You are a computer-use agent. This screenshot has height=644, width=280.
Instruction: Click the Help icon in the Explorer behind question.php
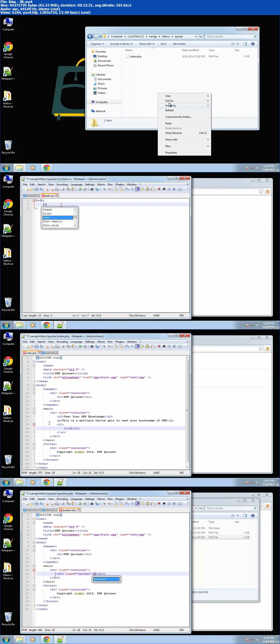pyautogui.click(x=253, y=516)
